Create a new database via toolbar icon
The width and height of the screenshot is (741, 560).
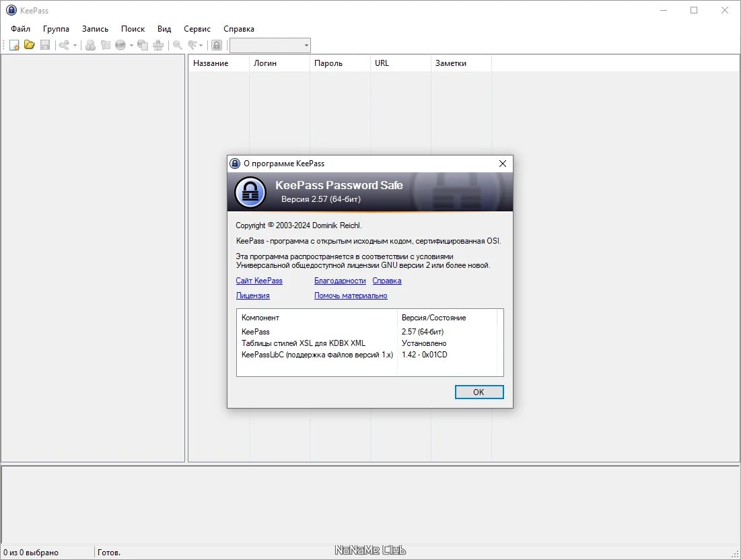13,45
